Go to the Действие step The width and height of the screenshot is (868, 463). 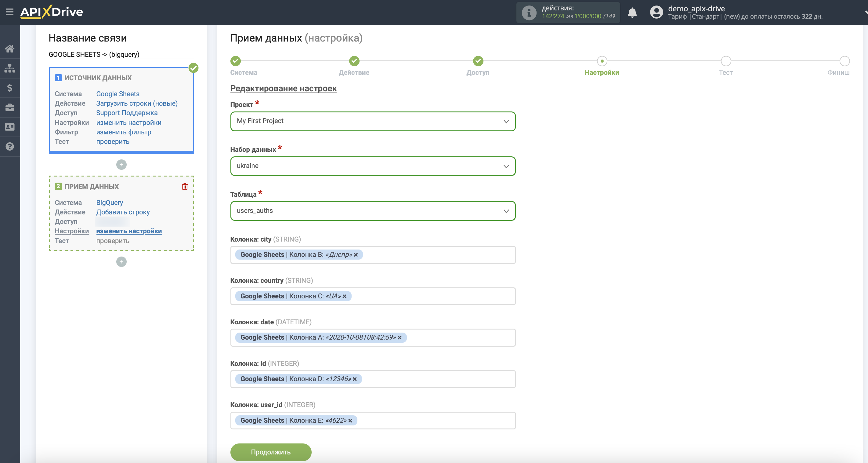pos(354,61)
